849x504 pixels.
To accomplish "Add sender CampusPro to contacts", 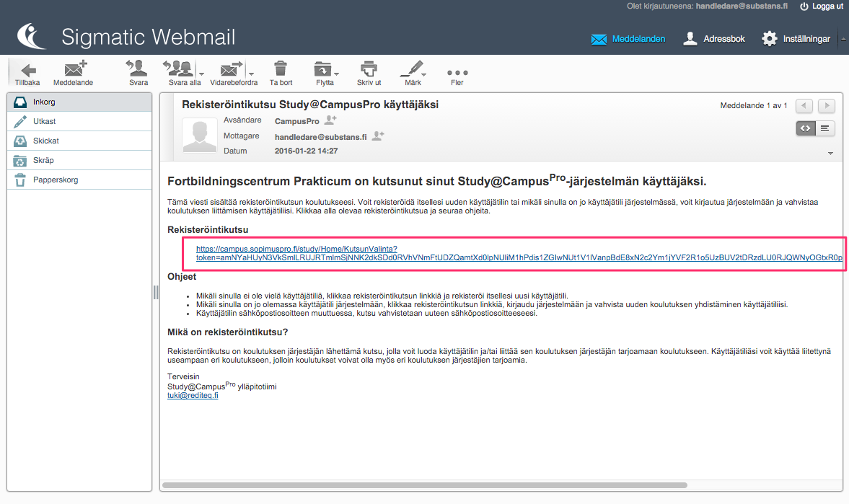I will [330, 120].
